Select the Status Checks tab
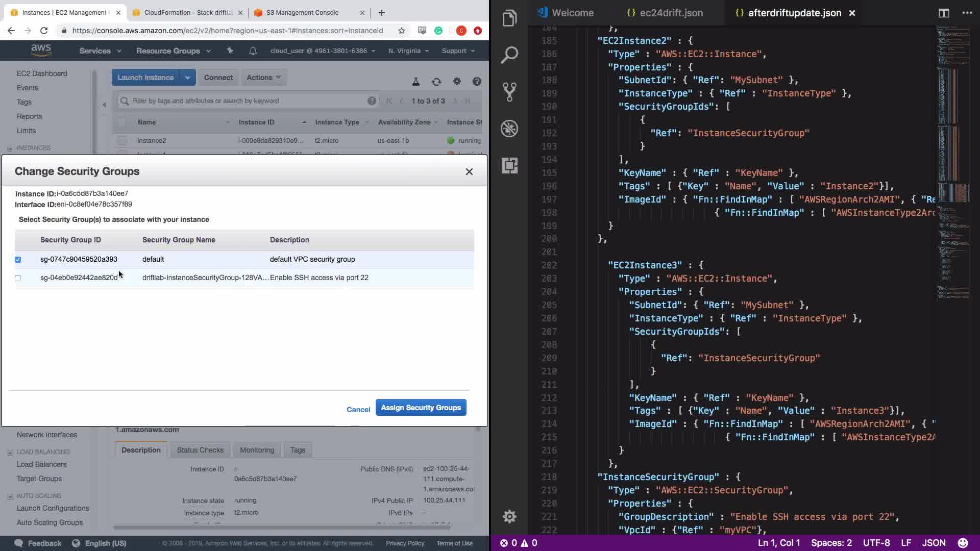980x551 pixels. tap(200, 450)
